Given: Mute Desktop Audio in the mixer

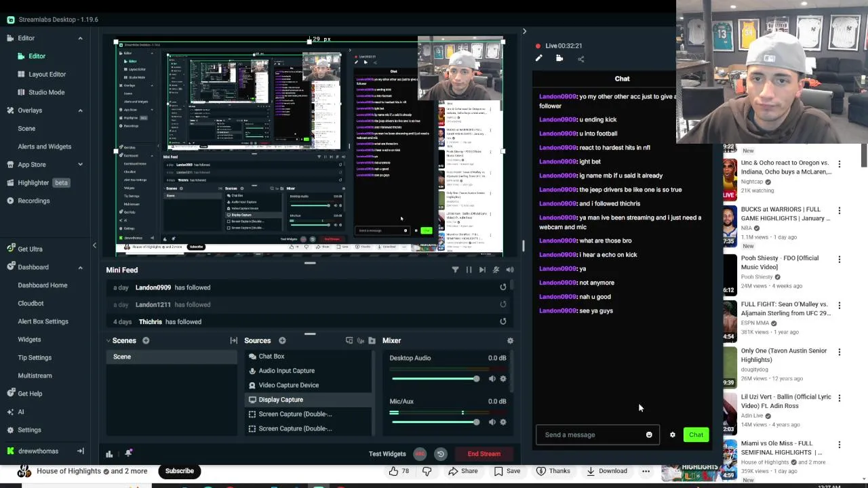Looking at the screenshot, I should coord(492,379).
